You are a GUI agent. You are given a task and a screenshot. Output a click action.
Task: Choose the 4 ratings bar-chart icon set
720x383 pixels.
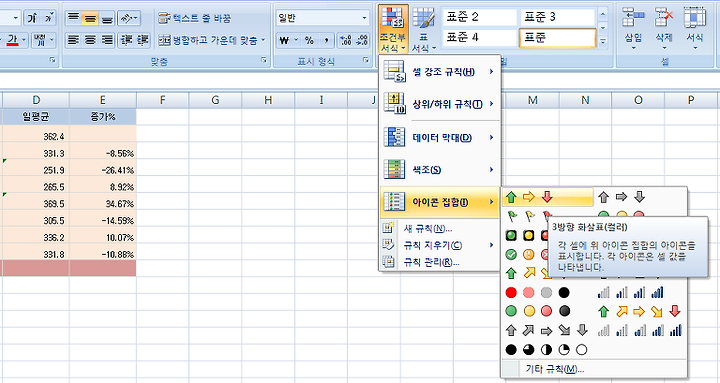(630, 293)
